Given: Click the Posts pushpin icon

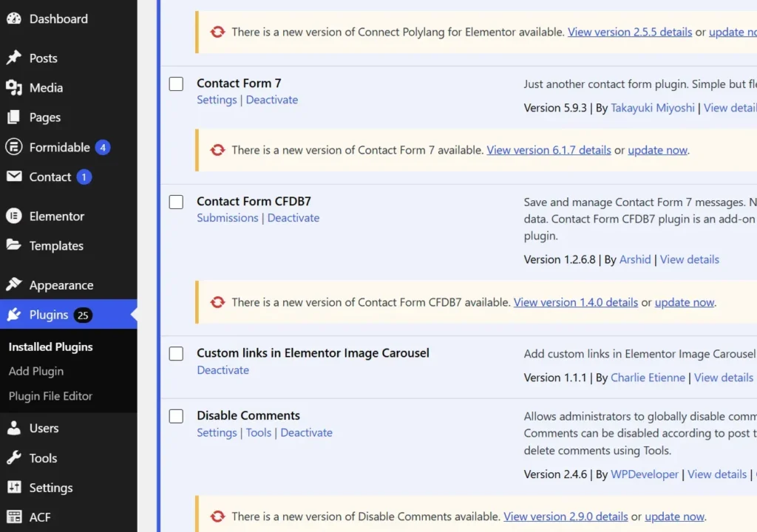Looking at the screenshot, I should click(x=14, y=58).
